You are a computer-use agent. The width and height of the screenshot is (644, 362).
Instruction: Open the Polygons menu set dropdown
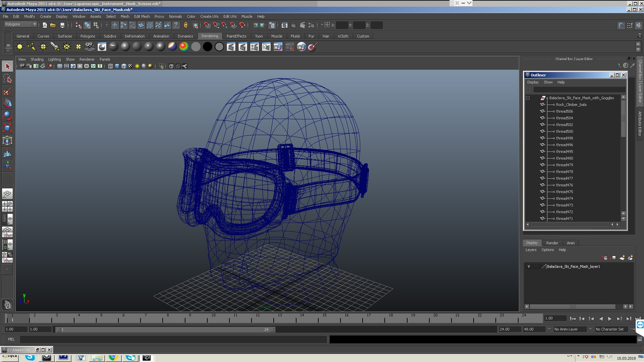click(20, 24)
